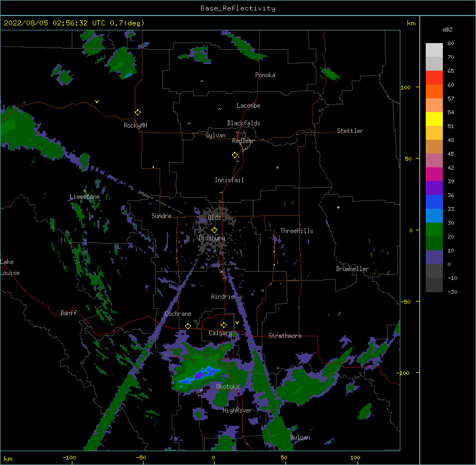
Task: Click the Strathmore town label
Action: coord(285,336)
